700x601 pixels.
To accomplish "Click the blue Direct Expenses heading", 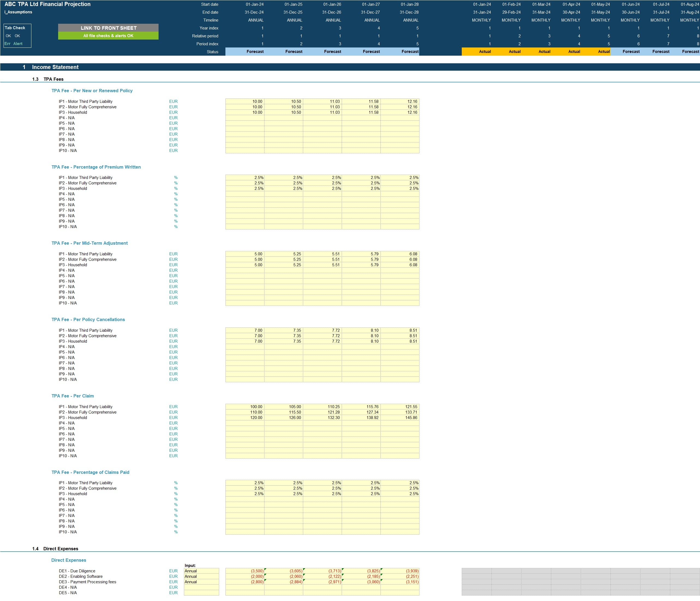I will [68, 560].
